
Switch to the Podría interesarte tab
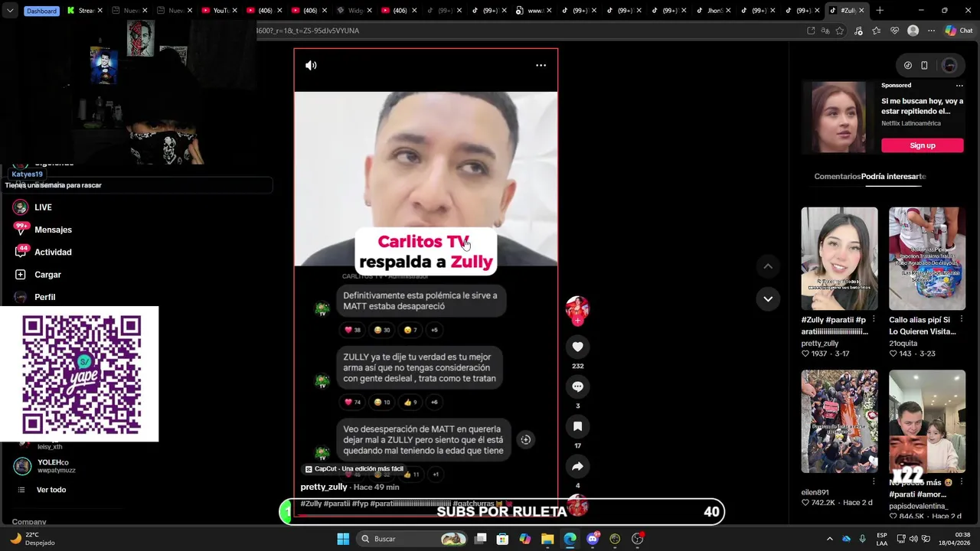(893, 176)
